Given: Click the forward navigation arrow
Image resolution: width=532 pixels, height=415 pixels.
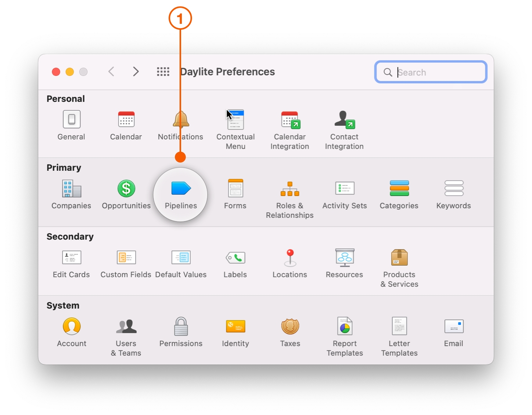Looking at the screenshot, I should pyautogui.click(x=136, y=72).
